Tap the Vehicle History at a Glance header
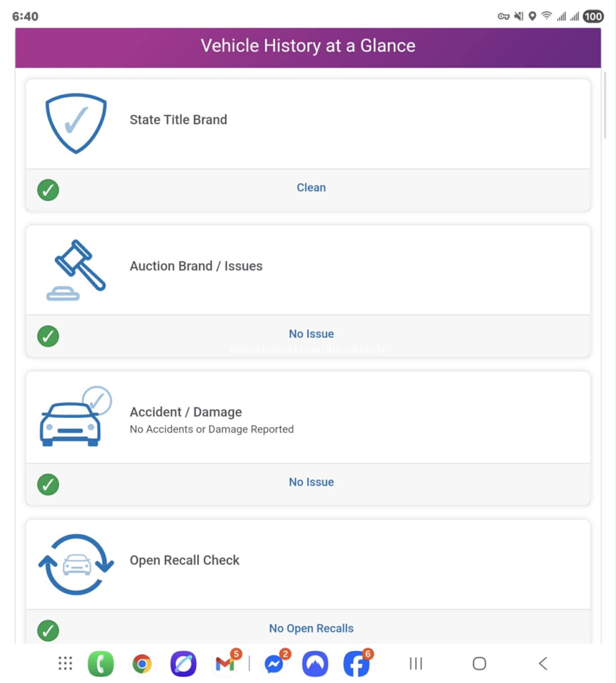This screenshot has width=616, height=683. click(308, 46)
